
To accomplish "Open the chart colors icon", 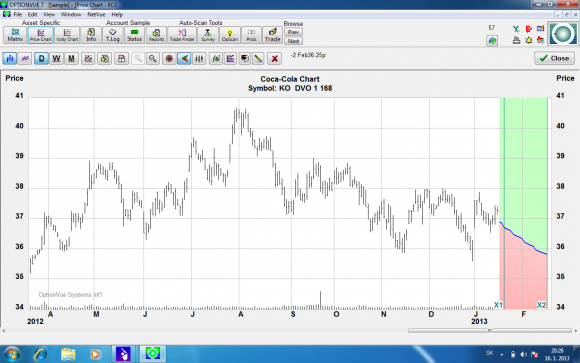I will [x=245, y=58].
